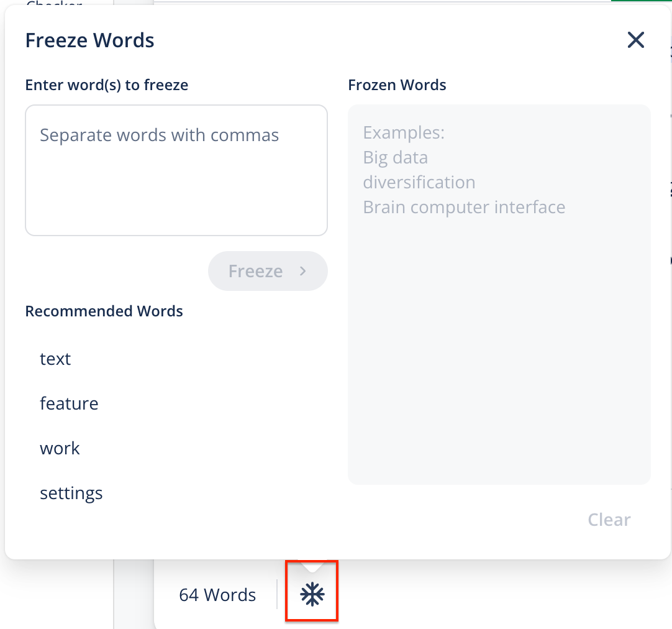
Task: Pick recommended word 'work'
Action: (x=60, y=448)
